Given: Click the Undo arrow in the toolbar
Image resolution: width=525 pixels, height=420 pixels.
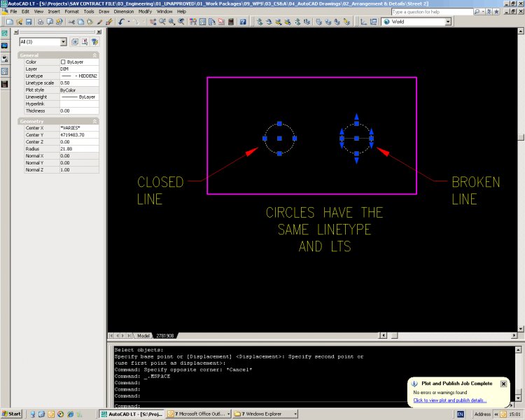Looking at the screenshot, I should [121, 22].
